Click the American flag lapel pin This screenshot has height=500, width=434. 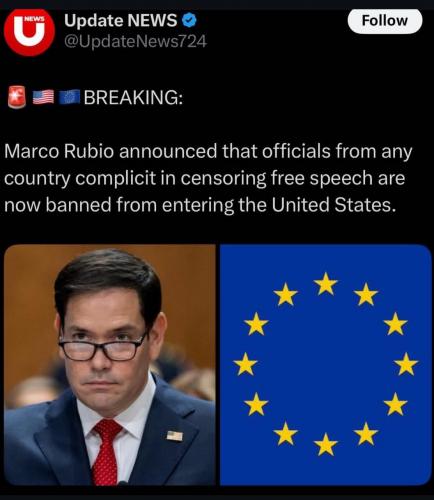[x=175, y=436]
